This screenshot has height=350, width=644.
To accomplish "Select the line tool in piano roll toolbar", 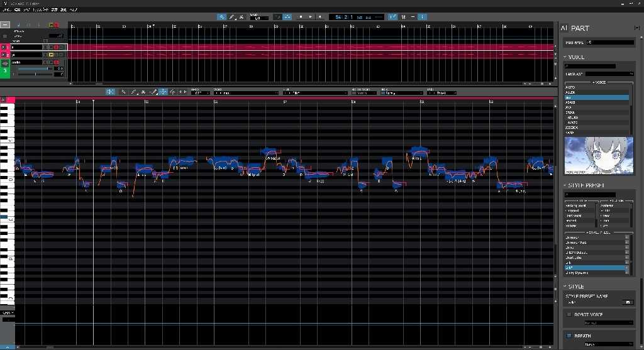I will click(x=153, y=92).
